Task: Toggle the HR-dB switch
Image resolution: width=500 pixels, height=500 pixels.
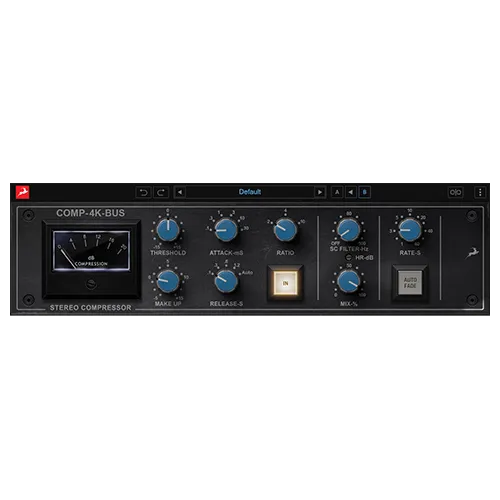Action: pyautogui.click(x=349, y=257)
